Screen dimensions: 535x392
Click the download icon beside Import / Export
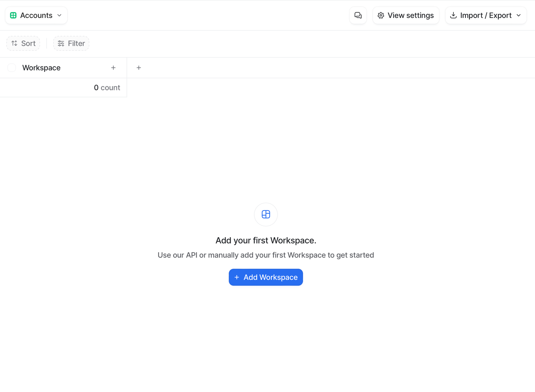tap(453, 15)
